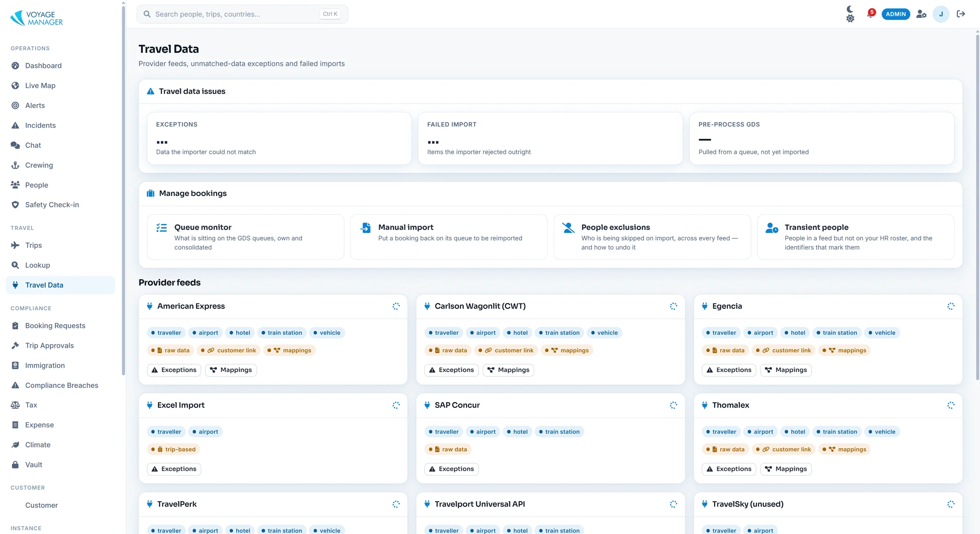This screenshot has height=534, width=980.
Task: Click the sidebar vertical scrollbar
Action: pyautogui.click(x=123, y=190)
